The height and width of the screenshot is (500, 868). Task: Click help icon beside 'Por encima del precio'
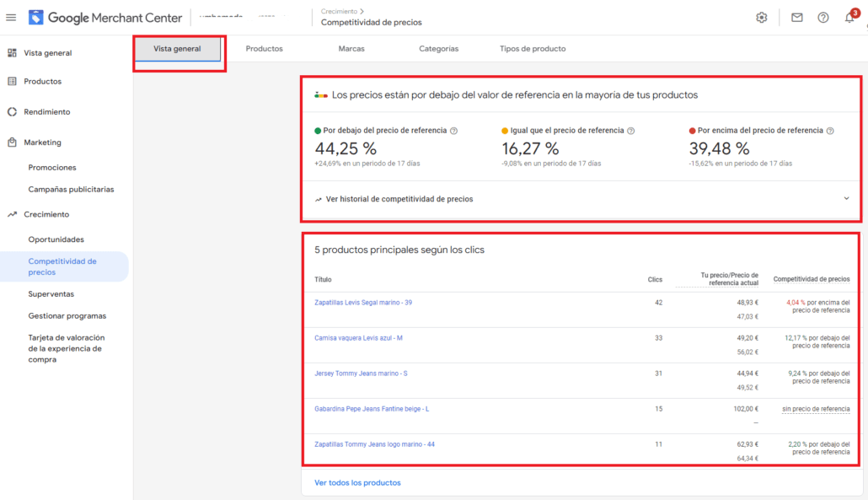(x=830, y=132)
